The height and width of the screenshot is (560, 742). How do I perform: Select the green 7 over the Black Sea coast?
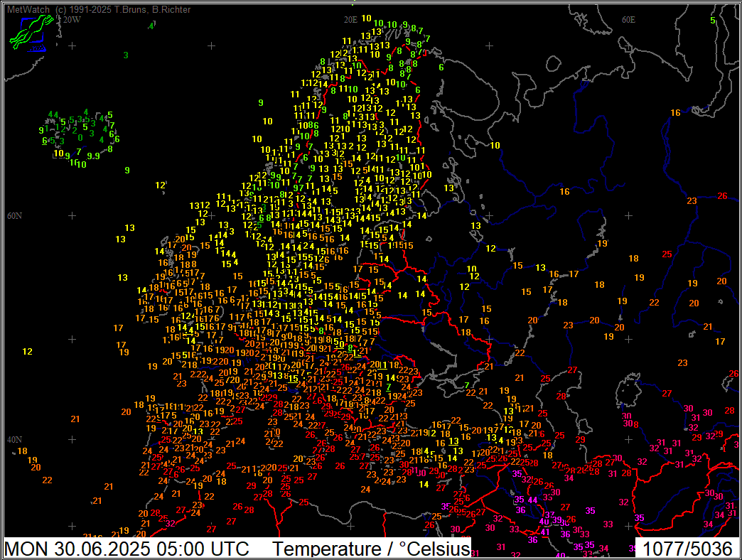(466, 385)
